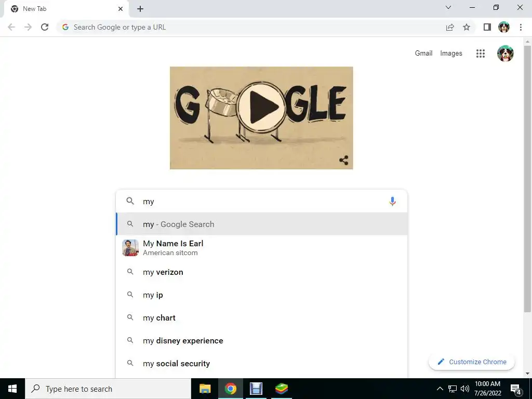Open File Explorer from taskbar
Screen dimensions: 532x399
(x=205, y=389)
